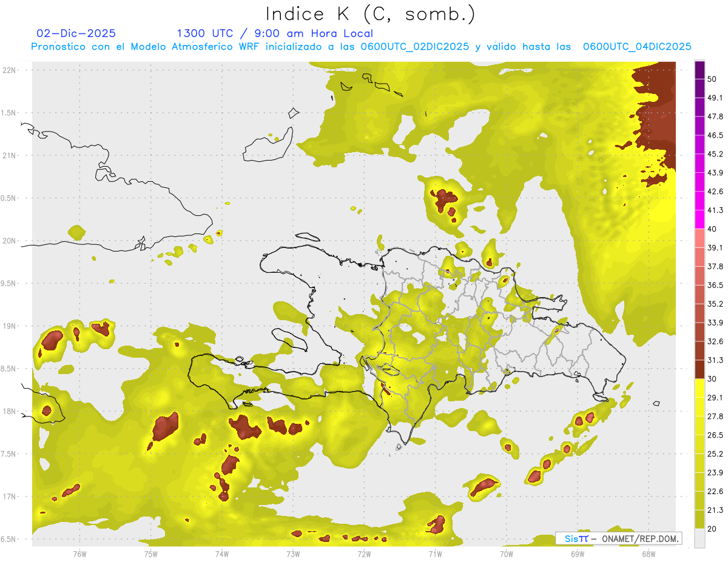Click the title "Indice K (C, somb.)"

pyautogui.click(x=371, y=14)
